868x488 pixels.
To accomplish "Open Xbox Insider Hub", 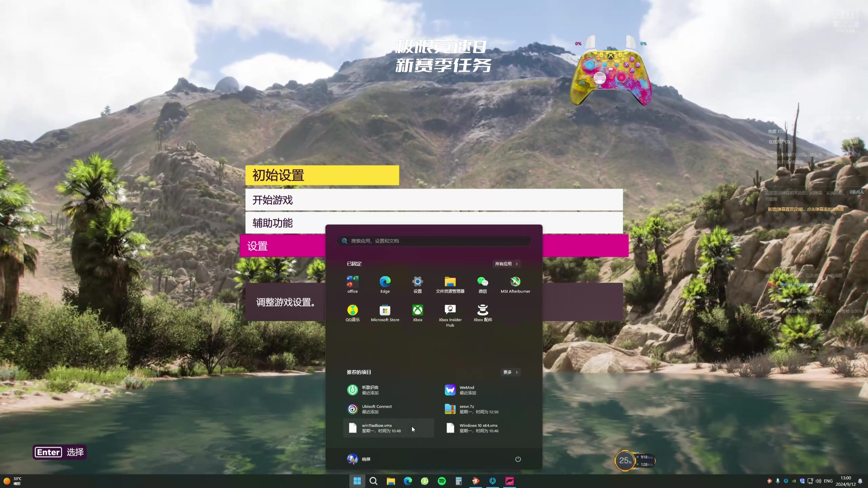I will (450, 310).
